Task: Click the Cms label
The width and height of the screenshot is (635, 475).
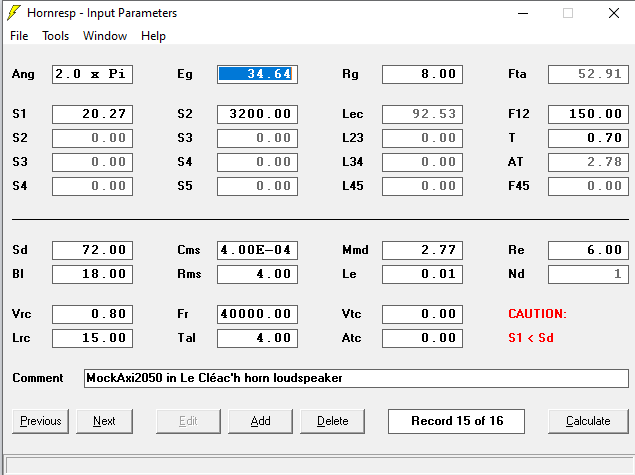Action: [x=189, y=250]
